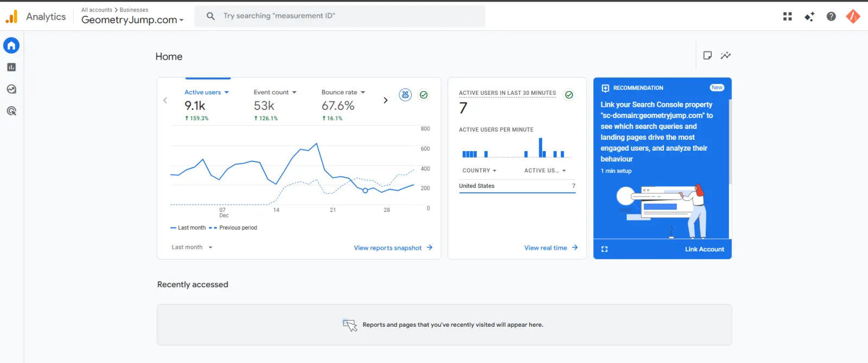Click the data quality check icon on metrics card
Viewport: 868px width, 363px height.
pyautogui.click(x=424, y=95)
